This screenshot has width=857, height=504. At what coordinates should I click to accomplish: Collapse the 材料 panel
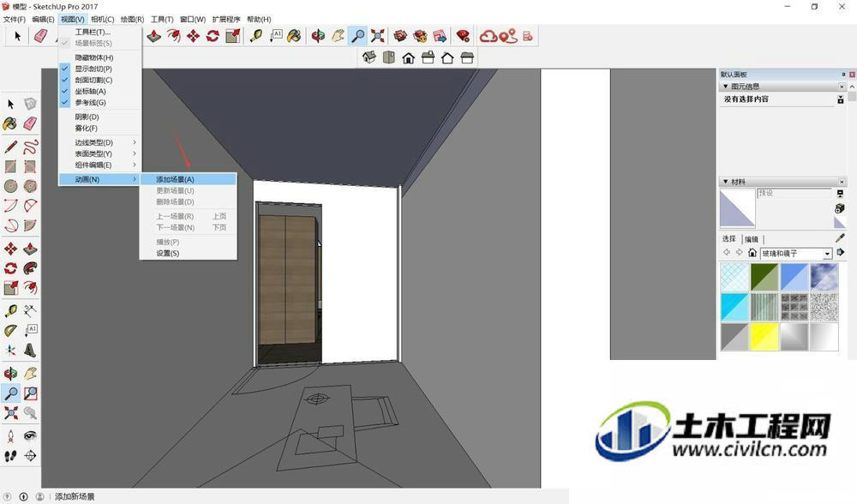coord(726,182)
